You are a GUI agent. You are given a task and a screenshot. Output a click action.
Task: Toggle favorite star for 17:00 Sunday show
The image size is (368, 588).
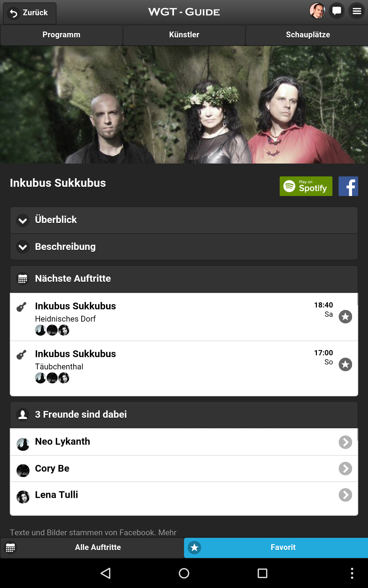tap(345, 364)
